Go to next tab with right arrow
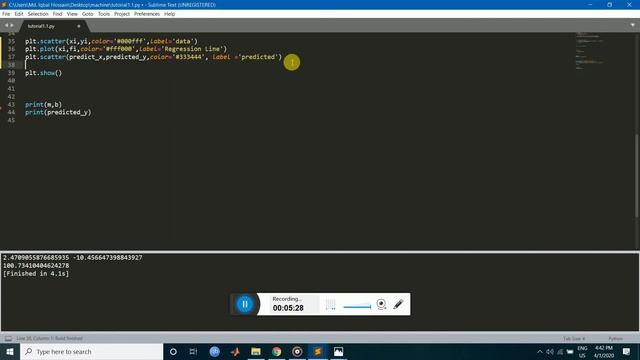Viewport: 640px width, 360px height. pyautogui.click(x=12, y=25)
